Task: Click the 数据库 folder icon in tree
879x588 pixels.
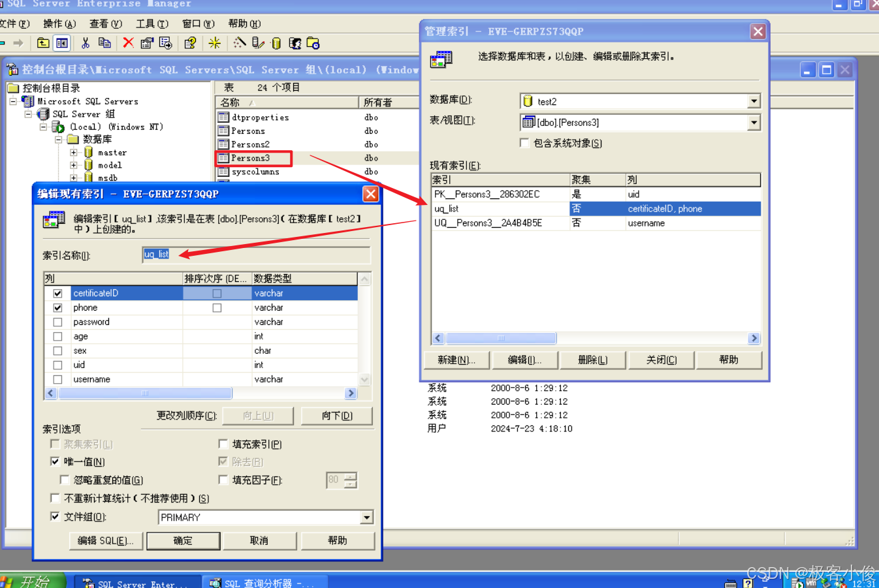Action: tap(73, 139)
